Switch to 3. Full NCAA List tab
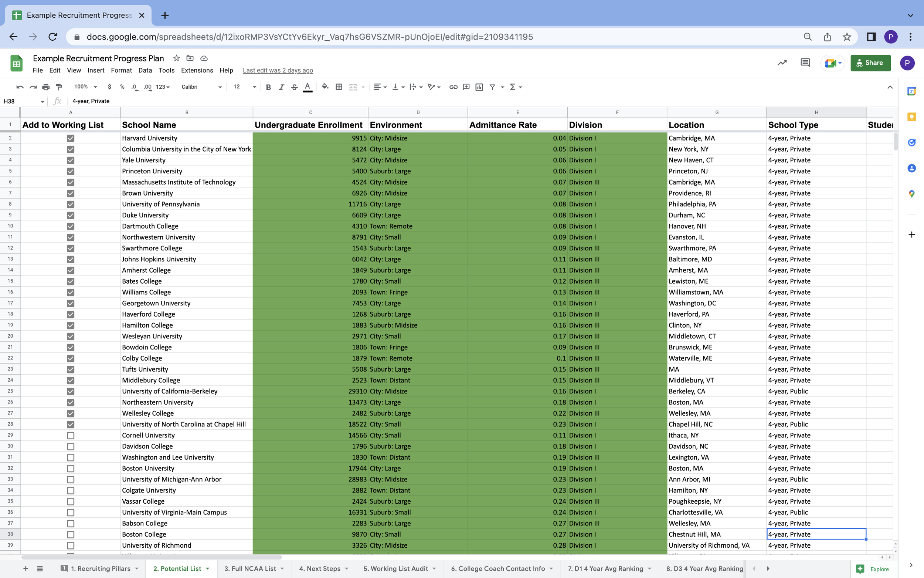Image resolution: width=924 pixels, height=578 pixels. 250,568
